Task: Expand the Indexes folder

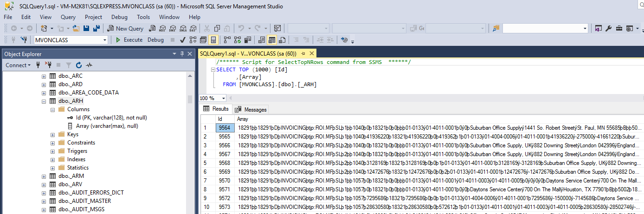Action: point(52,159)
